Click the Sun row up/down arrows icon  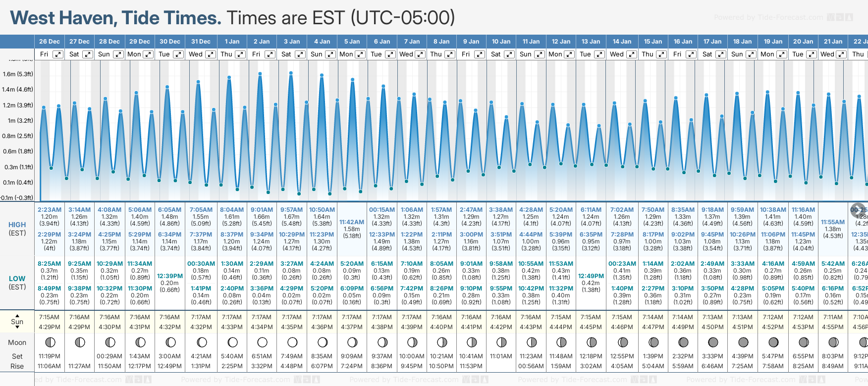pos(17,322)
